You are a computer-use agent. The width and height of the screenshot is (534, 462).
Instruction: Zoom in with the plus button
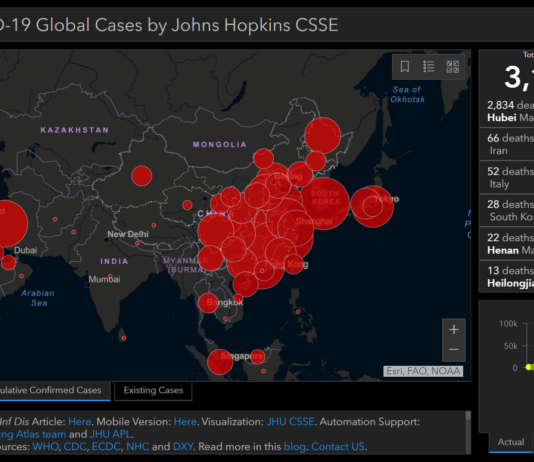coord(454,330)
